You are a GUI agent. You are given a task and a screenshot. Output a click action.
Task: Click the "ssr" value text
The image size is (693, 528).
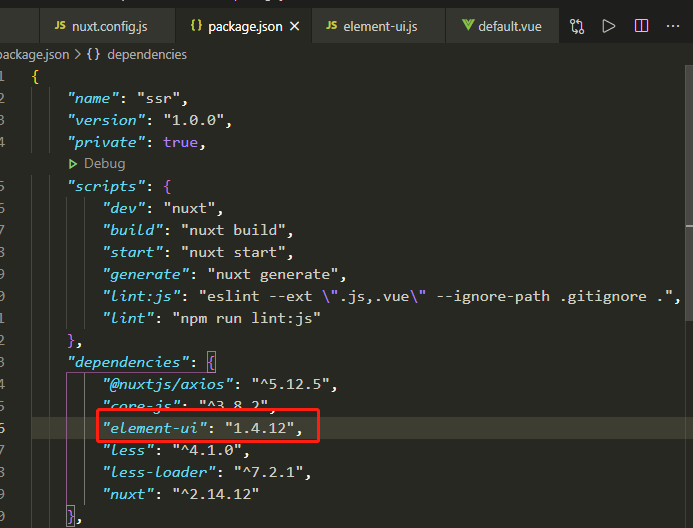tap(158, 98)
